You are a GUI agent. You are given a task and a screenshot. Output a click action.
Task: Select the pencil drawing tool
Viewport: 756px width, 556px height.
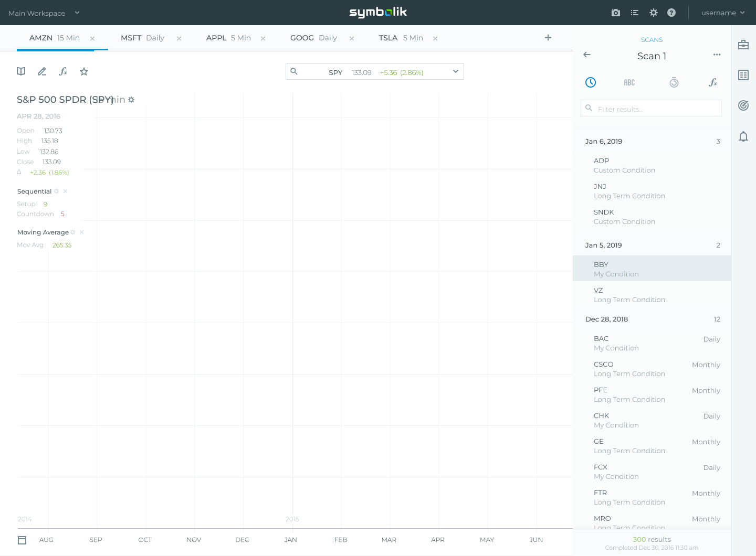(42, 71)
